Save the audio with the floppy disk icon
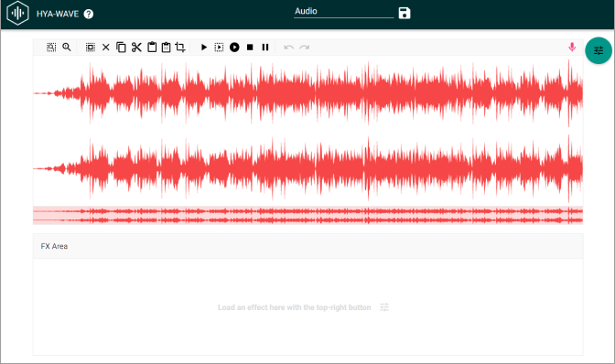This screenshot has width=615, height=364. coord(405,13)
